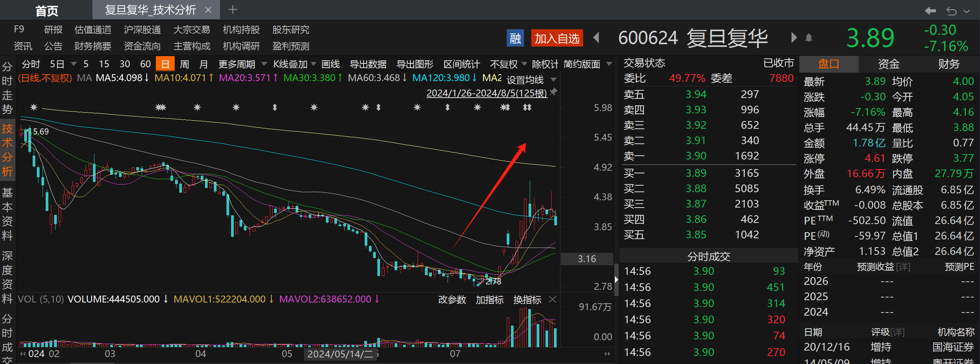Viewport: 980px width, 364px height.
Task: Expand the 简约版面 layout dropdown arrow
Action: 609,64
